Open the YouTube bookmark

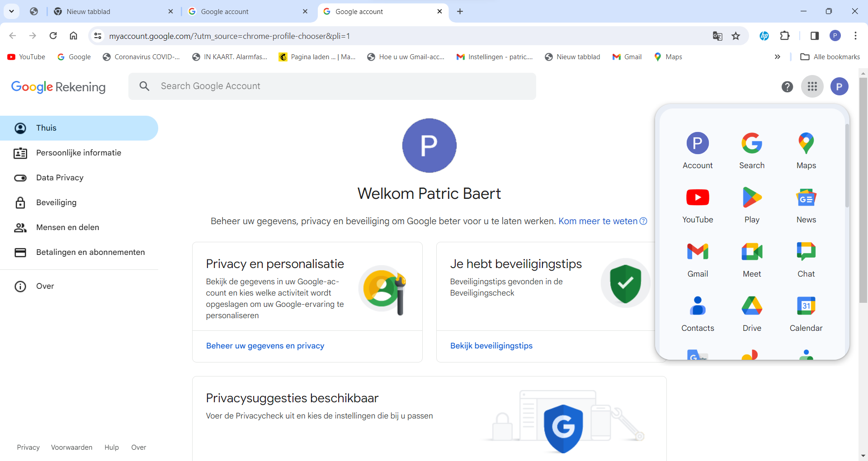click(27, 57)
